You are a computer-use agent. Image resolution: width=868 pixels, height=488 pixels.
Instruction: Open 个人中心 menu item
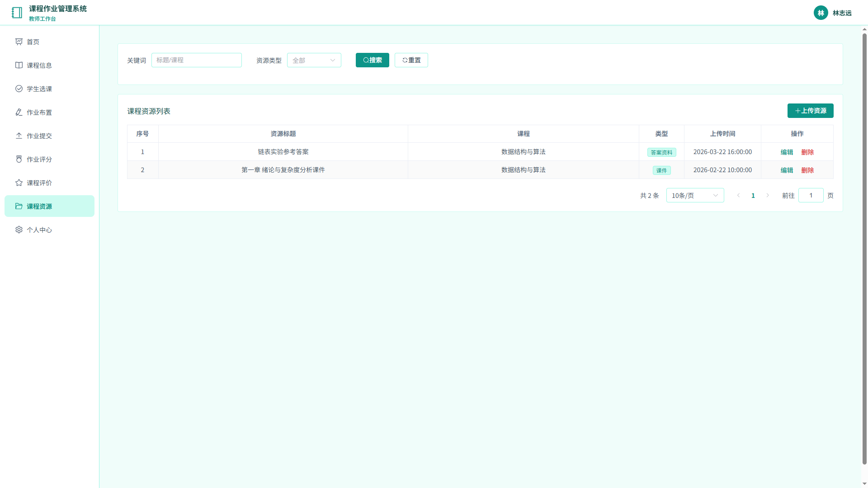coord(49,230)
